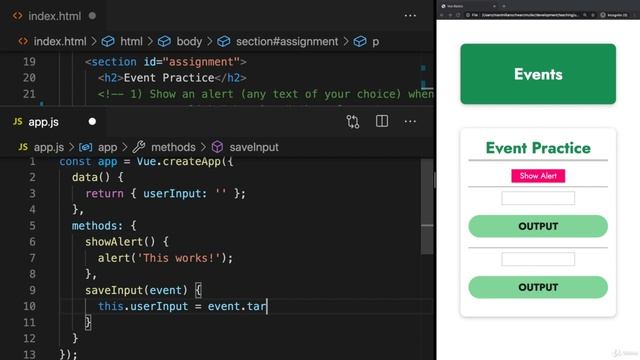Click the HTML file icon on index.html tab
The width and height of the screenshot is (640, 360).
[18, 16]
